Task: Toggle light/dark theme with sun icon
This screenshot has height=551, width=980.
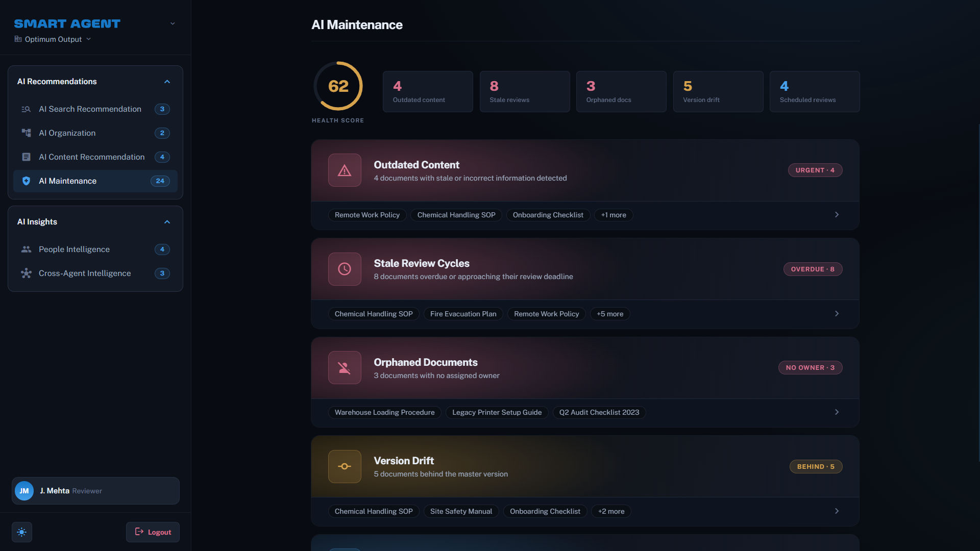Action: point(22,532)
